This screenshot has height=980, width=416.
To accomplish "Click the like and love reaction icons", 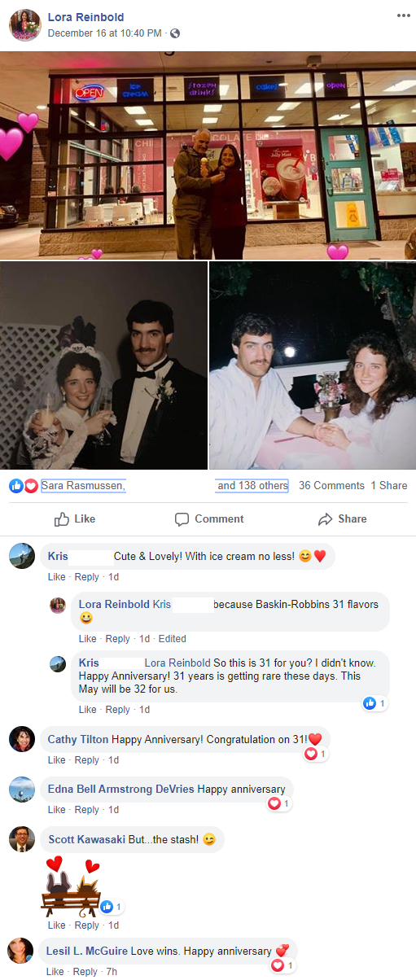I will click(x=24, y=486).
